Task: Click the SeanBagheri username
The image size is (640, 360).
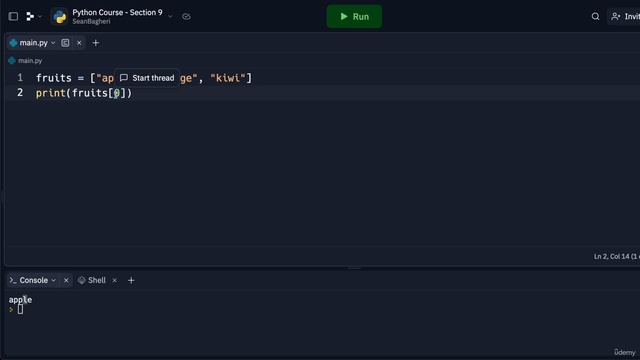Action: [91, 22]
